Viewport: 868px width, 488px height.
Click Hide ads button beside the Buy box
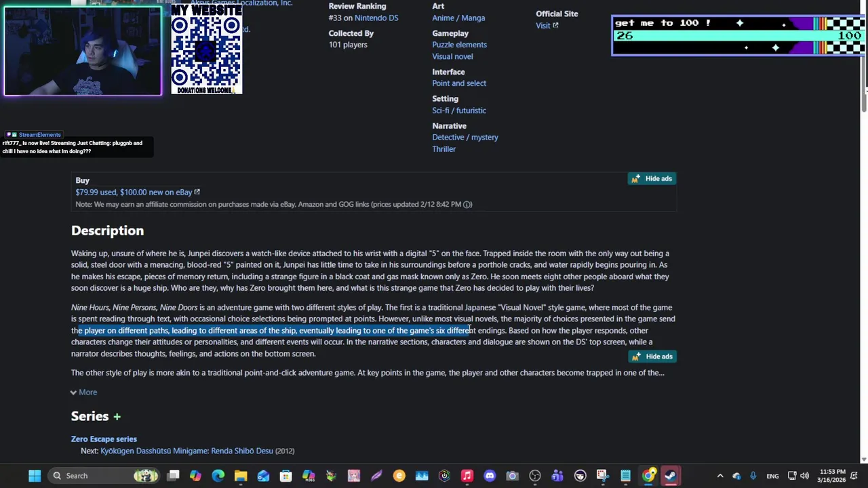[x=651, y=179]
